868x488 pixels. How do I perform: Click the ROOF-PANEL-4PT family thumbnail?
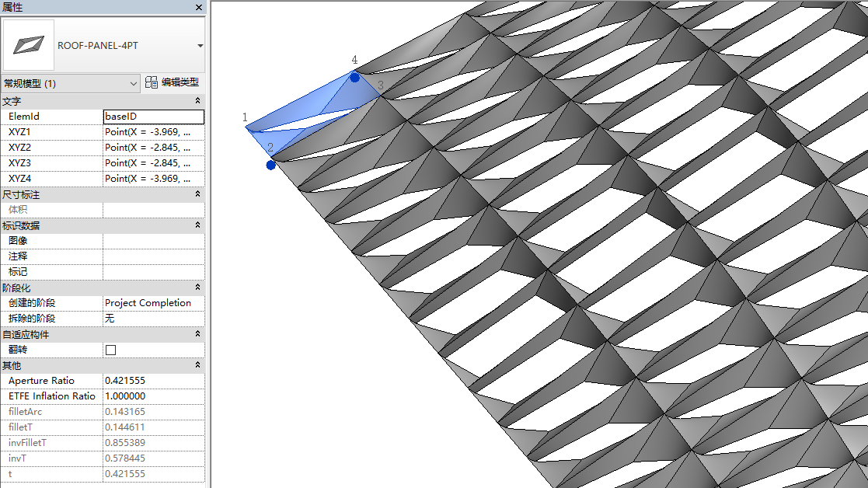(x=29, y=45)
